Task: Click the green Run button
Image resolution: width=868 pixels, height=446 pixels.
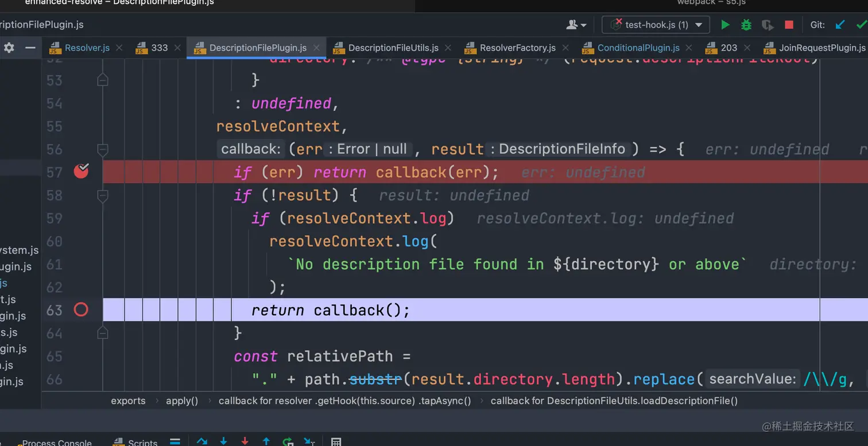Action: coord(725,25)
